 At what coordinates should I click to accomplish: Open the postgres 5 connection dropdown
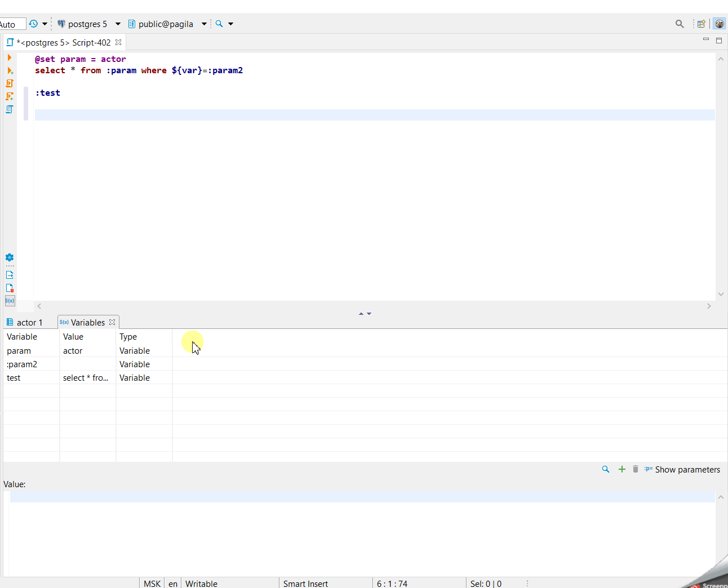[117, 24]
